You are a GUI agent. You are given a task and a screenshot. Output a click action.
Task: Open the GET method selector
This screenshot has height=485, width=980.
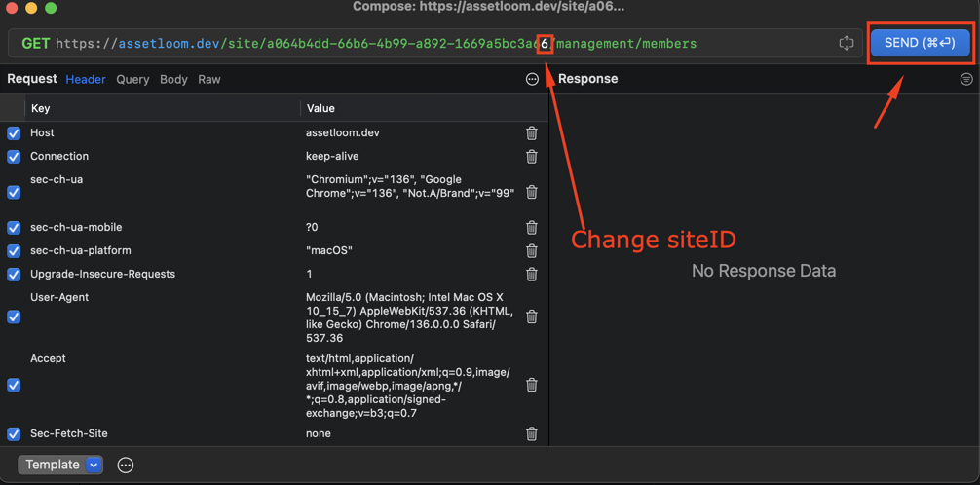(x=36, y=44)
